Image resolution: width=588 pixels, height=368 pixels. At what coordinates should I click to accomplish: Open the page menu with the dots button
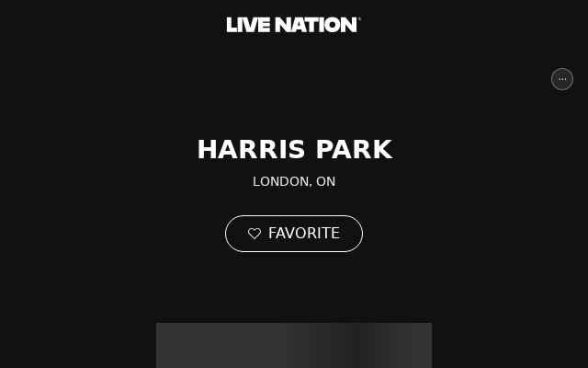pos(562,79)
